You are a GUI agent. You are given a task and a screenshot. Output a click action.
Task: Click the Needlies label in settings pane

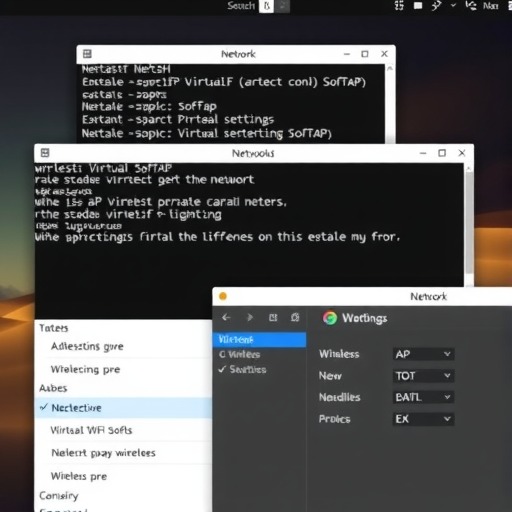click(x=340, y=397)
